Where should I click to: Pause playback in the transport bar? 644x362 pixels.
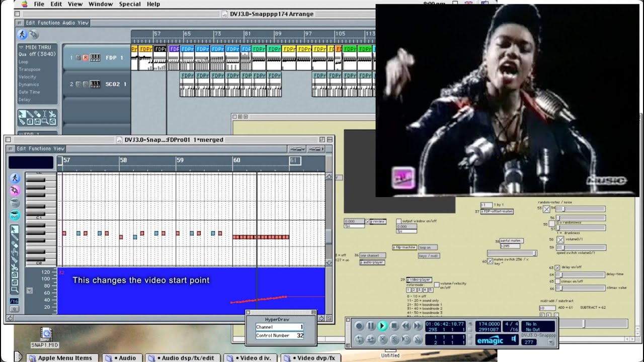371,326
